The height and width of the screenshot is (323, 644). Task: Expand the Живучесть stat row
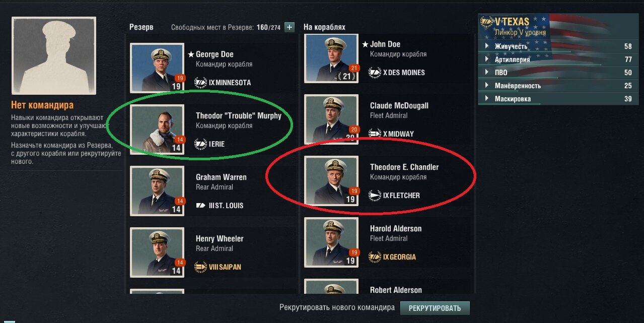pyautogui.click(x=558, y=46)
